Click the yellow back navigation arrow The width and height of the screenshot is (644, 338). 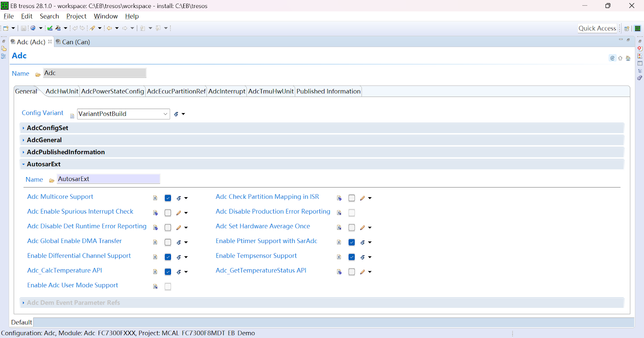(x=109, y=28)
